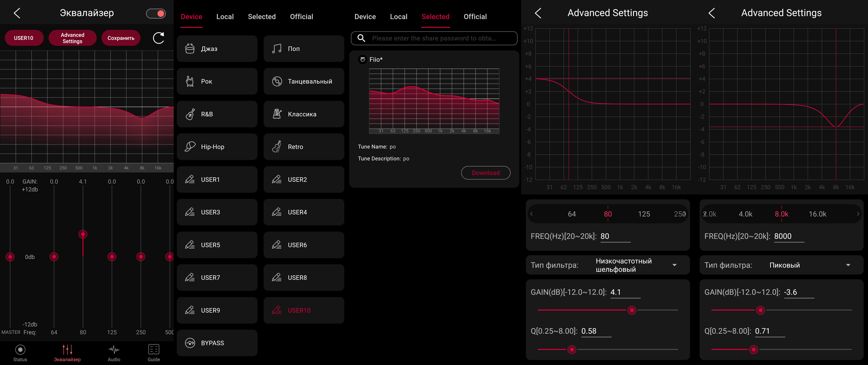
Task: Select the Джаз preset drum icon
Action: [190, 49]
